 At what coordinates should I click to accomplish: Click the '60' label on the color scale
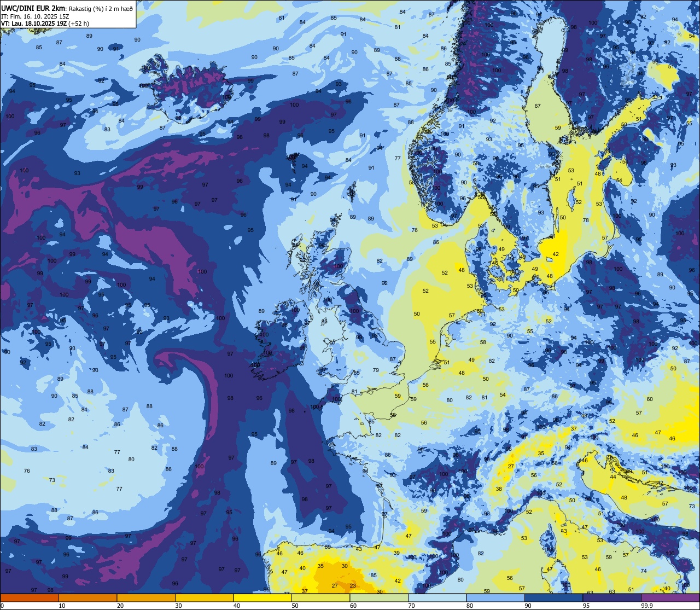click(353, 606)
